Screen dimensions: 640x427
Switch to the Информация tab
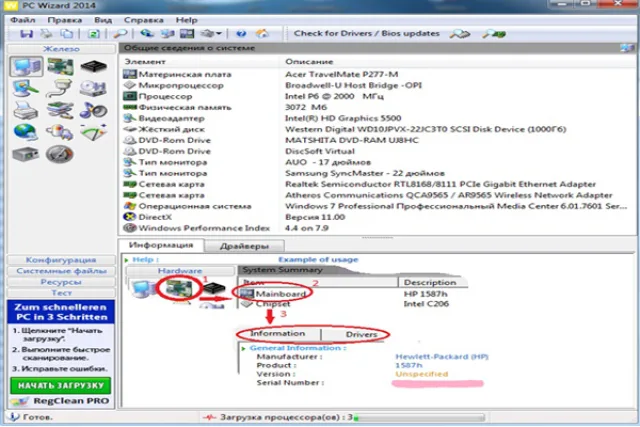click(x=161, y=245)
